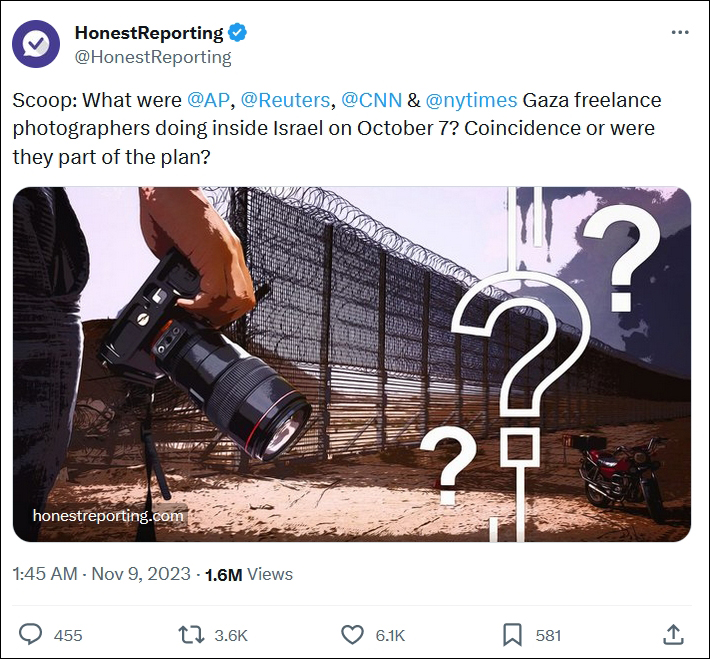Click the 3.6K reposts count

[231, 635]
